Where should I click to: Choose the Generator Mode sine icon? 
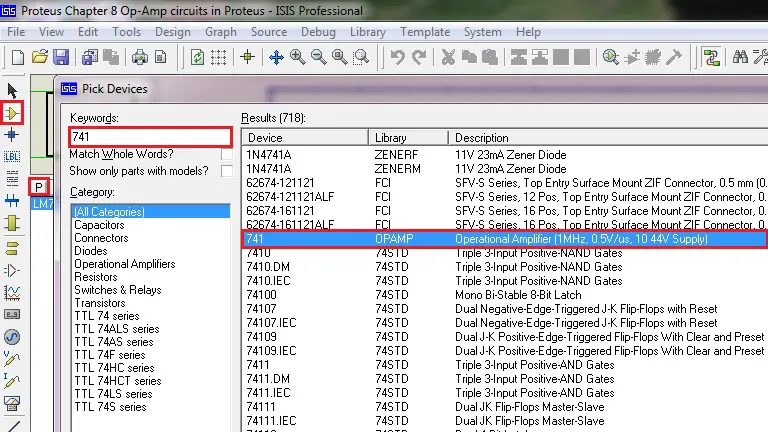coord(12,337)
